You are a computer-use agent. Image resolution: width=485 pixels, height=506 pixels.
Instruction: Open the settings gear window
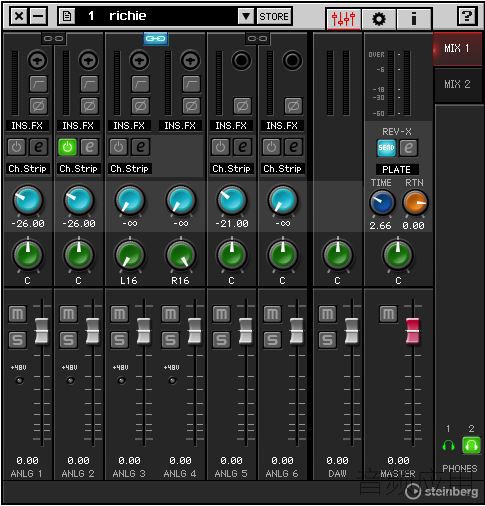(379, 19)
